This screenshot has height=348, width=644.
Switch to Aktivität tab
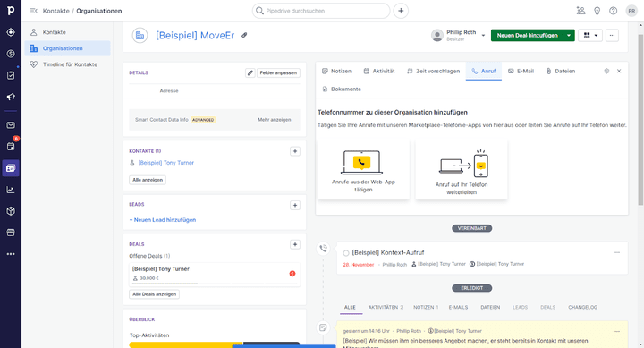[379, 71]
